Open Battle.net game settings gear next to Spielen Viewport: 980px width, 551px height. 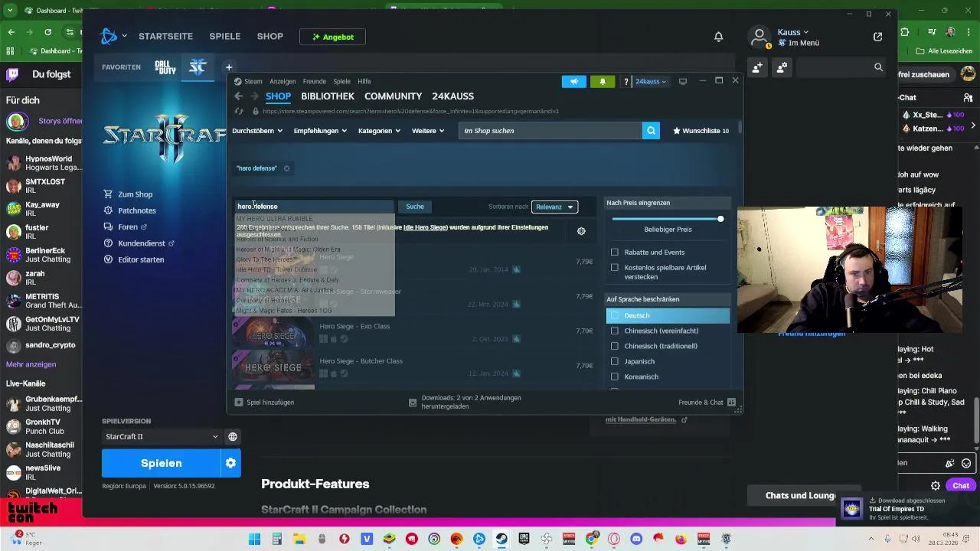point(230,463)
